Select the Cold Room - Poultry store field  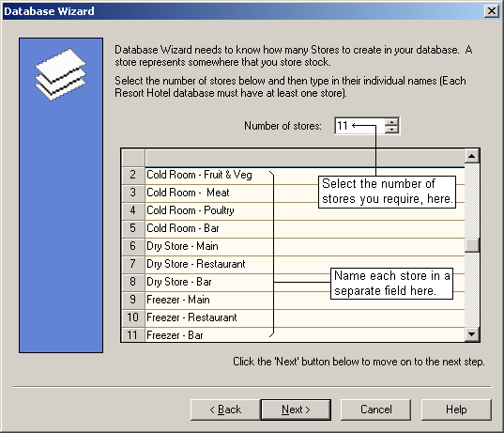(x=305, y=211)
